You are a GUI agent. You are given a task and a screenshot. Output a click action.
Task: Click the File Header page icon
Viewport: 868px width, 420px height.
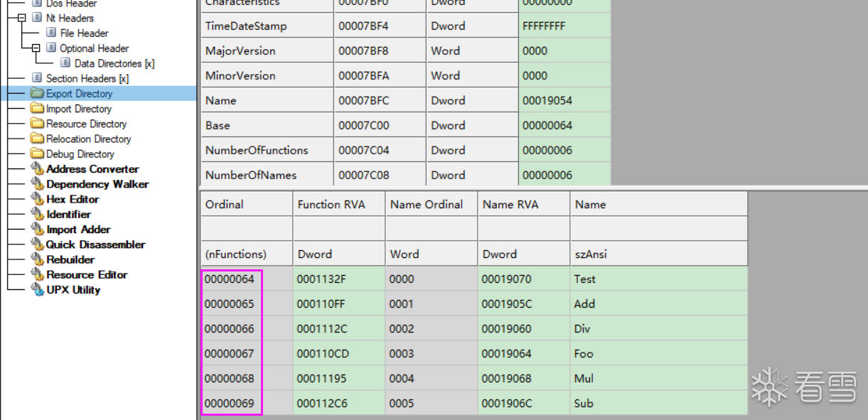[x=51, y=33]
